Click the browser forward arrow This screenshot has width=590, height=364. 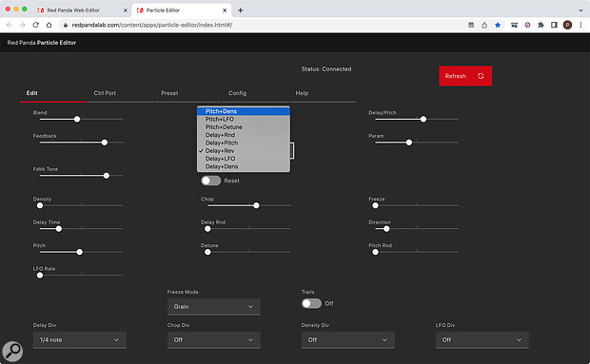click(x=23, y=25)
